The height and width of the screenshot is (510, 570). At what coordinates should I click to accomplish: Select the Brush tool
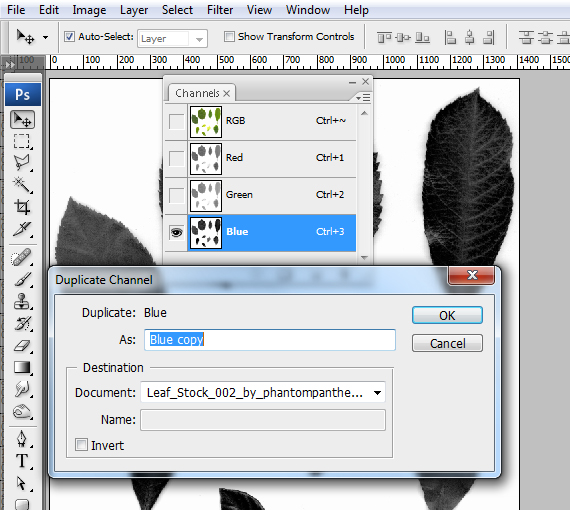click(x=22, y=279)
